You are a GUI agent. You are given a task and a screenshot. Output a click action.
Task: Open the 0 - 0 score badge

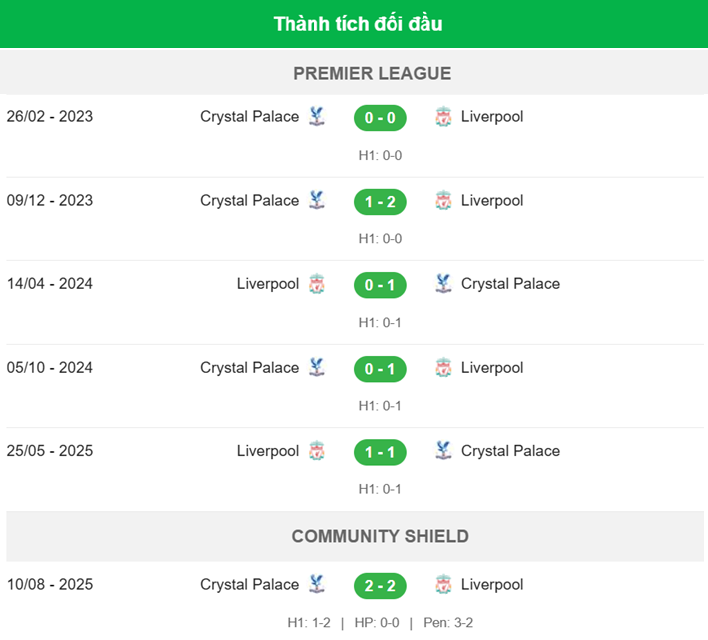tap(380, 118)
